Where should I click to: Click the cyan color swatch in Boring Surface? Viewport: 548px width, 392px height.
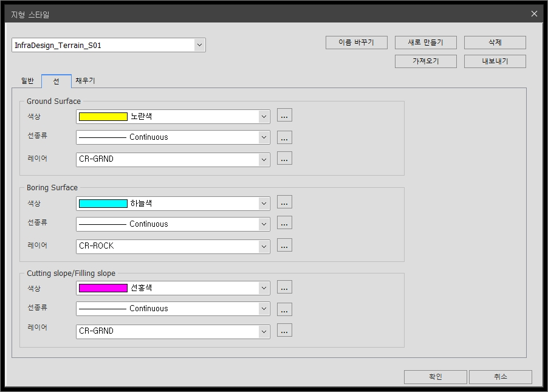pos(103,204)
